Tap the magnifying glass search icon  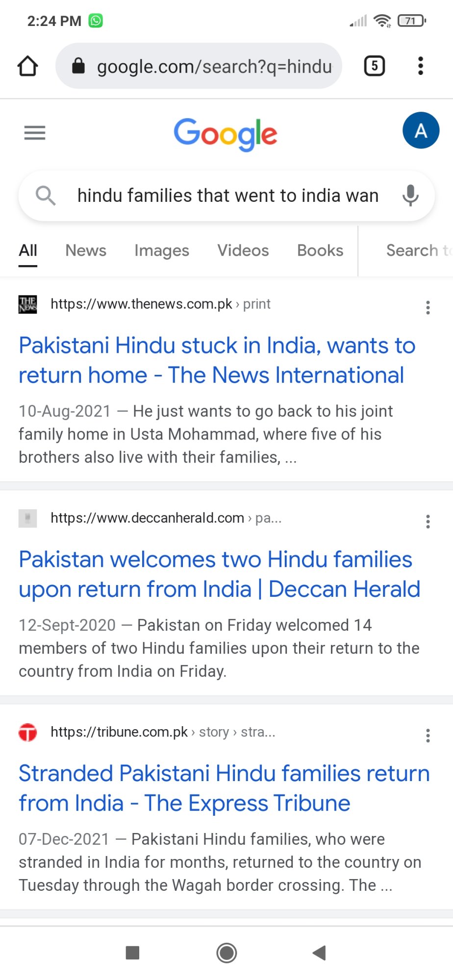pyautogui.click(x=46, y=196)
